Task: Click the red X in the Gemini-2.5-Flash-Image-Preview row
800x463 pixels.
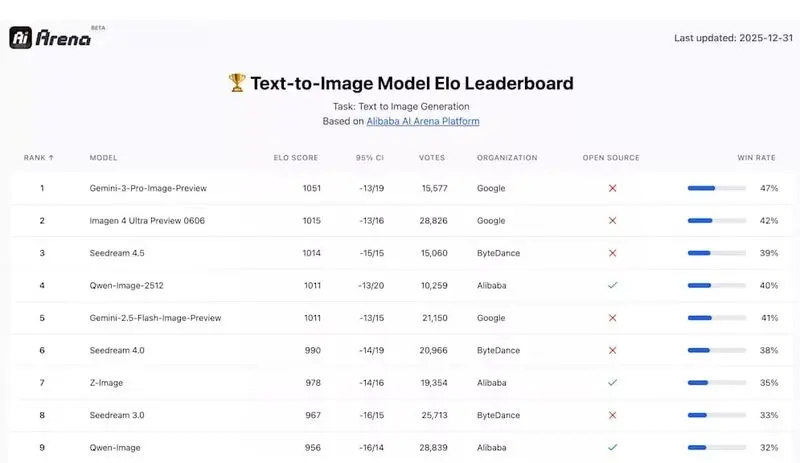Action: point(612,318)
